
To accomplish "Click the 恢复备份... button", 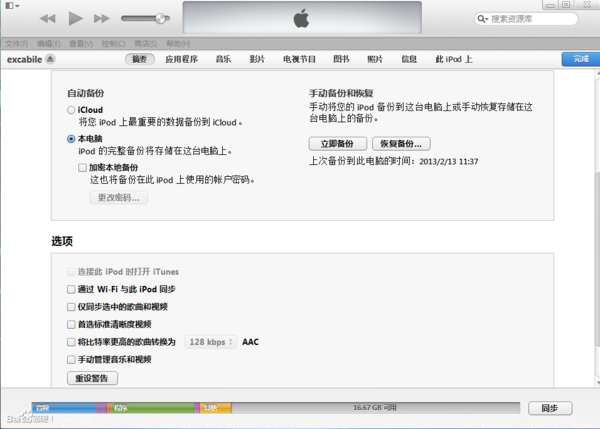I will tap(401, 144).
